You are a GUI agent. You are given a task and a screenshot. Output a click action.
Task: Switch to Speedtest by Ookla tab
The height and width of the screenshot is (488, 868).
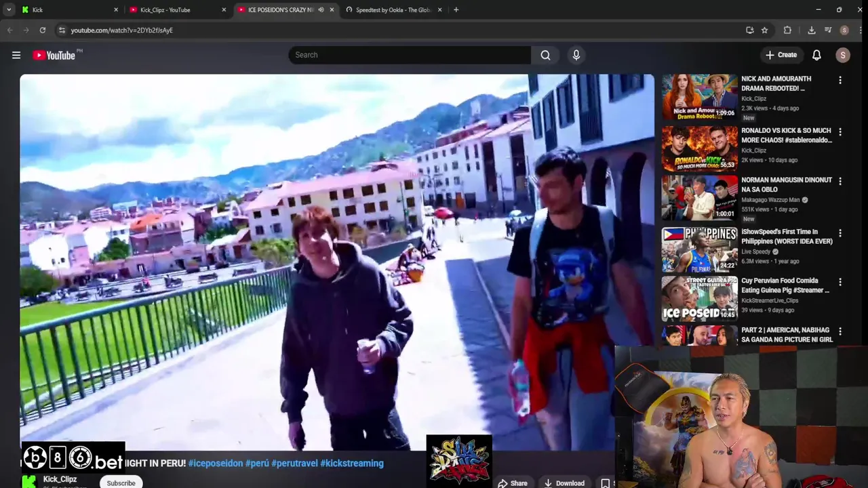click(393, 9)
